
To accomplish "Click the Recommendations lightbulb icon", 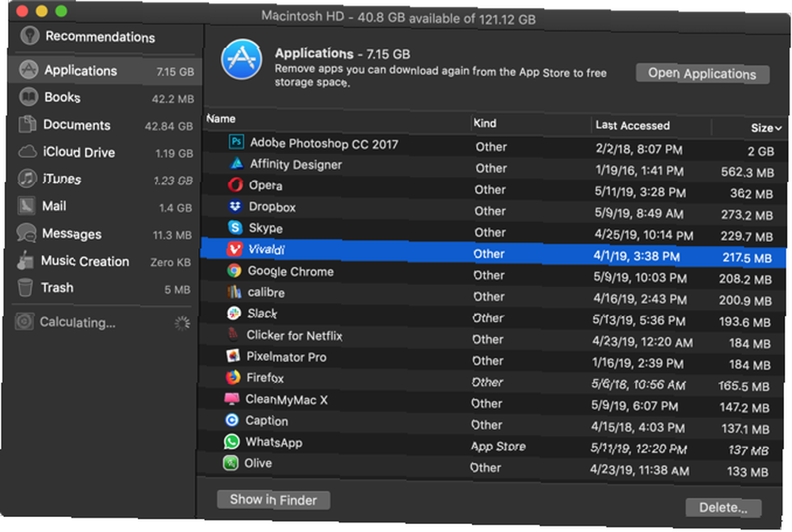I will point(30,35).
